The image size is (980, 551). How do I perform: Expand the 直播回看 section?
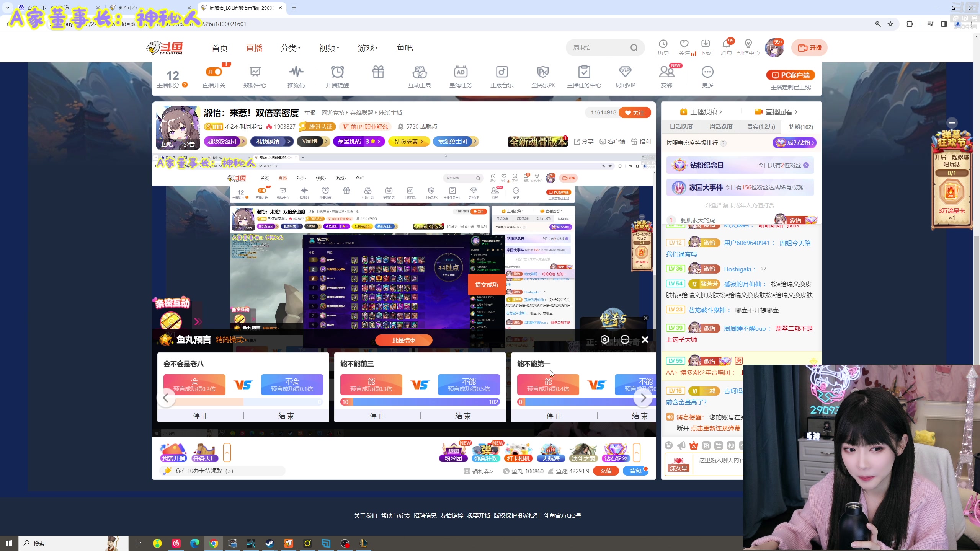click(x=776, y=112)
